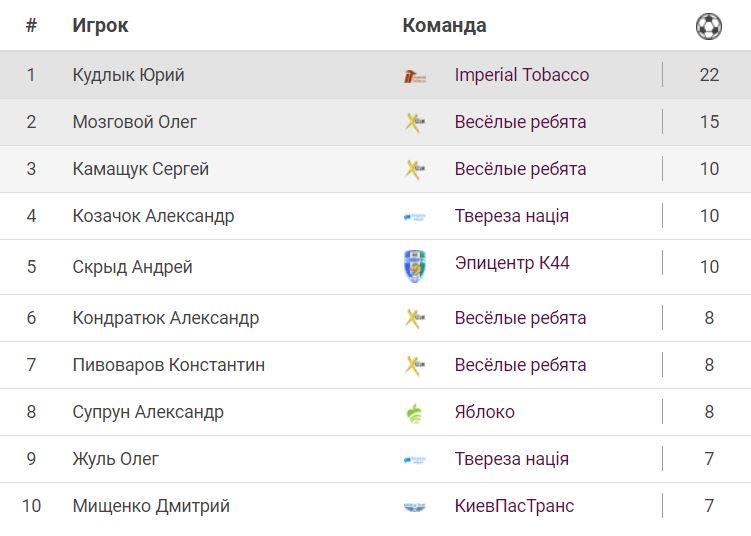Open the Эпицентр К44 team link
This screenshot has height=536, width=751.
click(x=512, y=263)
